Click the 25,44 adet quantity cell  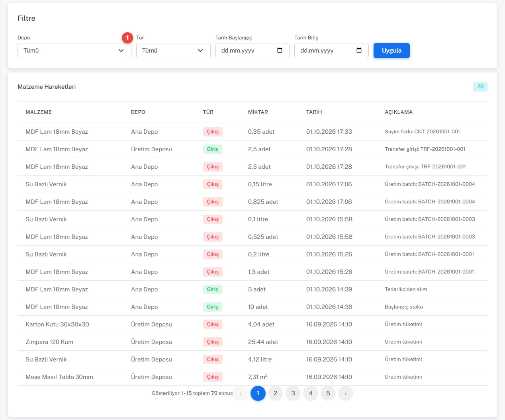coord(263,342)
